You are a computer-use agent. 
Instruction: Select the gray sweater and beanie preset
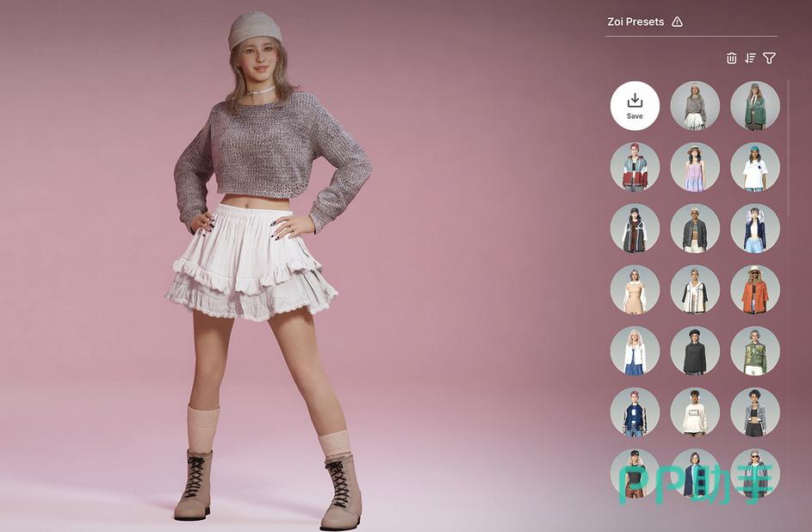point(695,106)
